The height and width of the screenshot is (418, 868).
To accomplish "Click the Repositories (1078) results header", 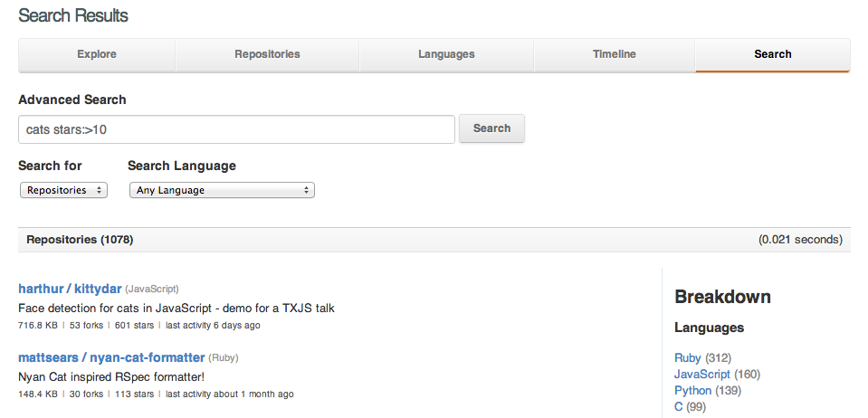I will pos(81,240).
